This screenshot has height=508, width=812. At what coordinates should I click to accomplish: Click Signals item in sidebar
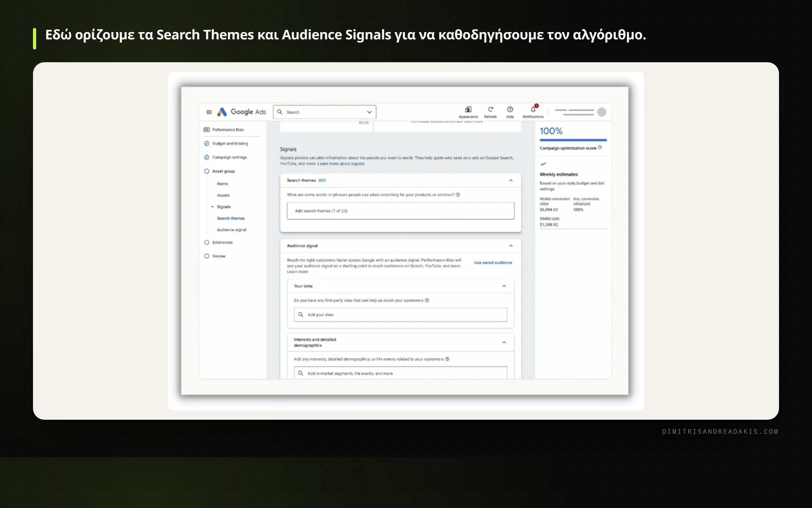[x=224, y=207]
